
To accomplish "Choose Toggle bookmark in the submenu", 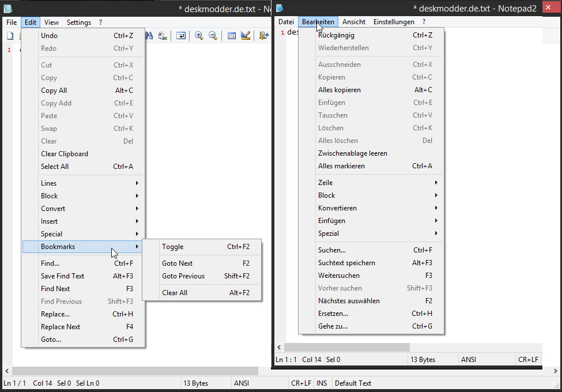I will pos(202,247).
